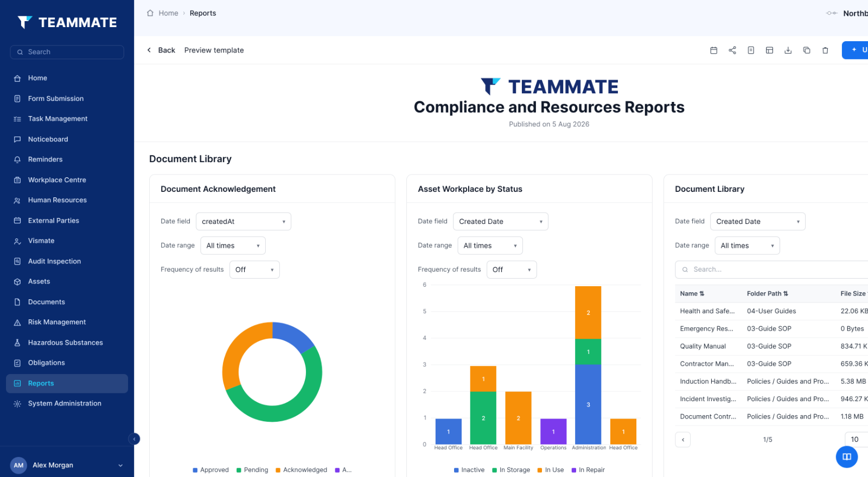Click the download icon in toolbar

tap(788, 50)
